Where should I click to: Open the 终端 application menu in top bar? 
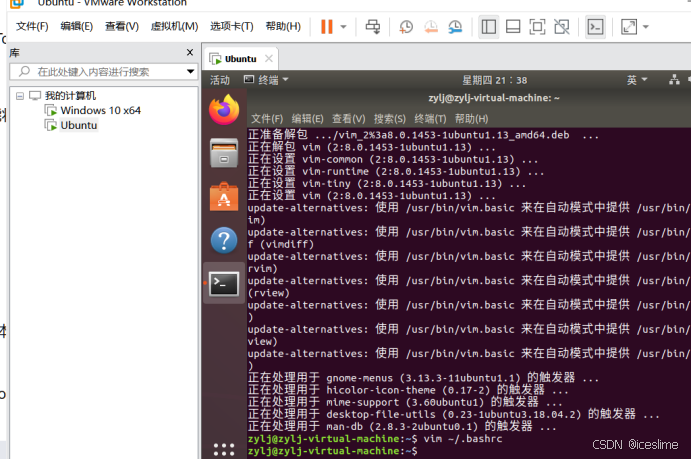[x=266, y=80]
